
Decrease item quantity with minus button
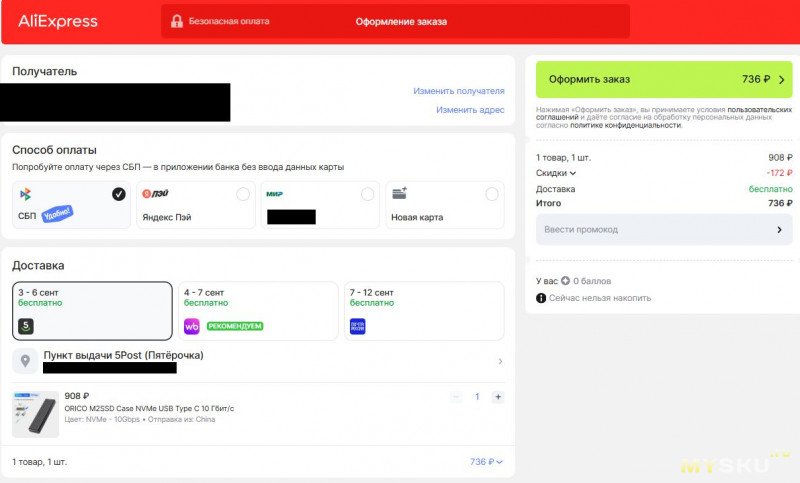[456, 397]
